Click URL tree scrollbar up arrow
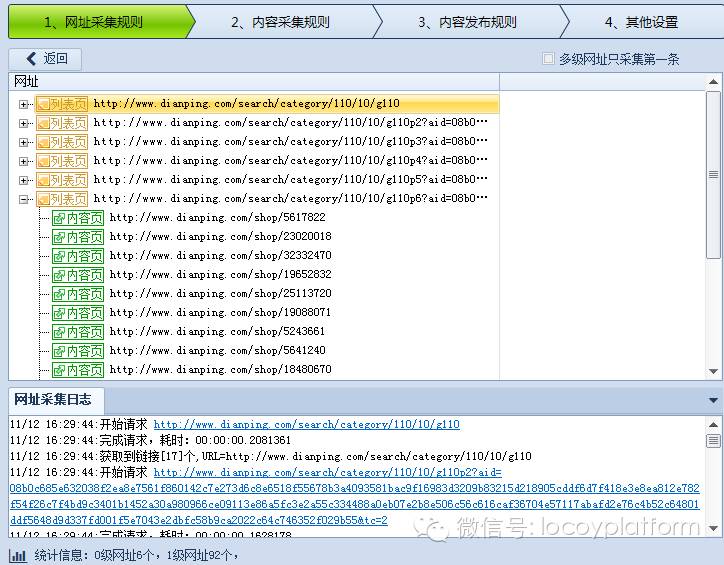The height and width of the screenshot is (565, 724). coord(713,82)
